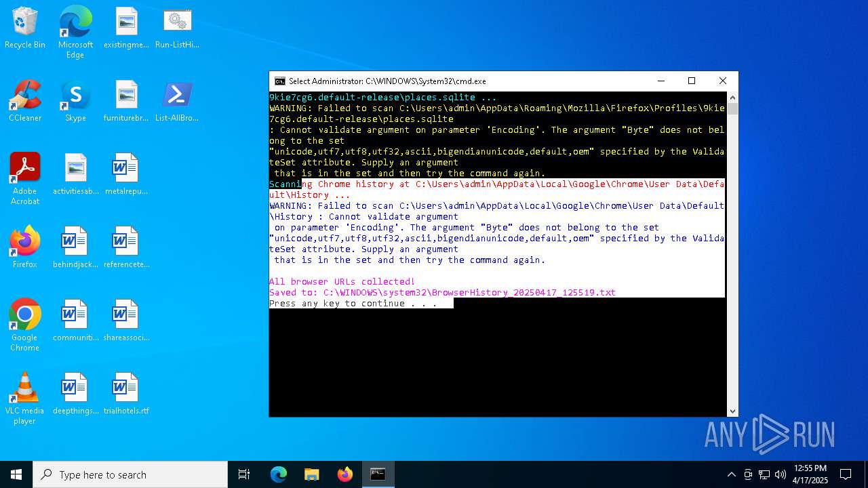Click the 'All browser URLs collected!' line
Image resolution: width=868 pixels, height=488 pixels.
point(342,282)
